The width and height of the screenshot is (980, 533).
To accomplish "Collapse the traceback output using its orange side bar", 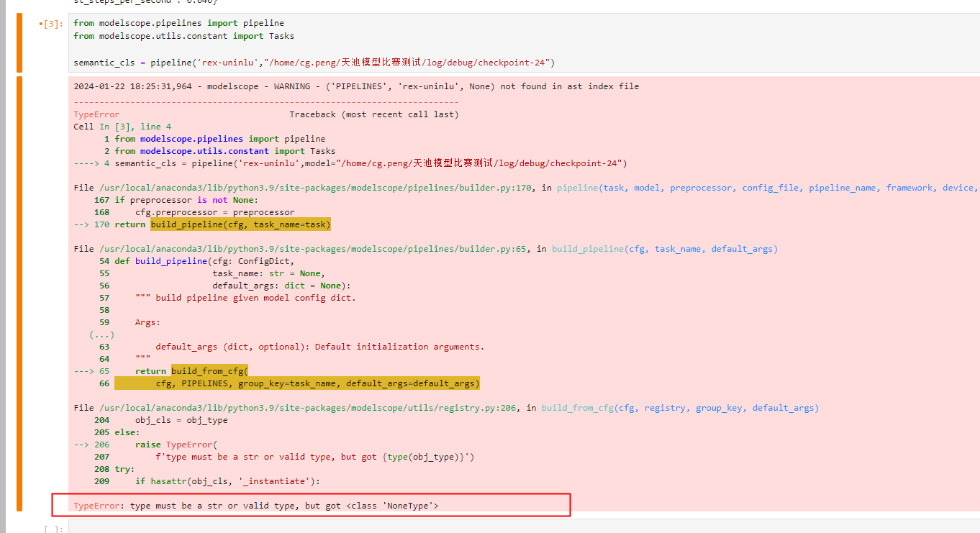I will 19,293.
